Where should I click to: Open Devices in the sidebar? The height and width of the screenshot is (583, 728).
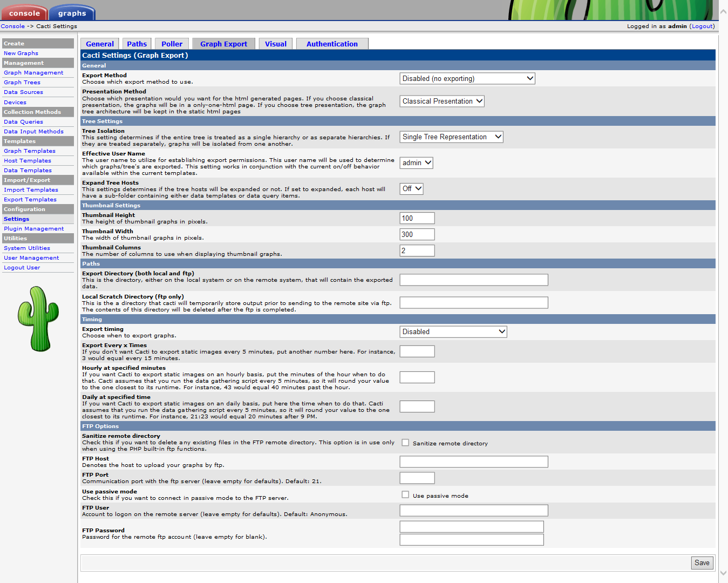[15, 102]
